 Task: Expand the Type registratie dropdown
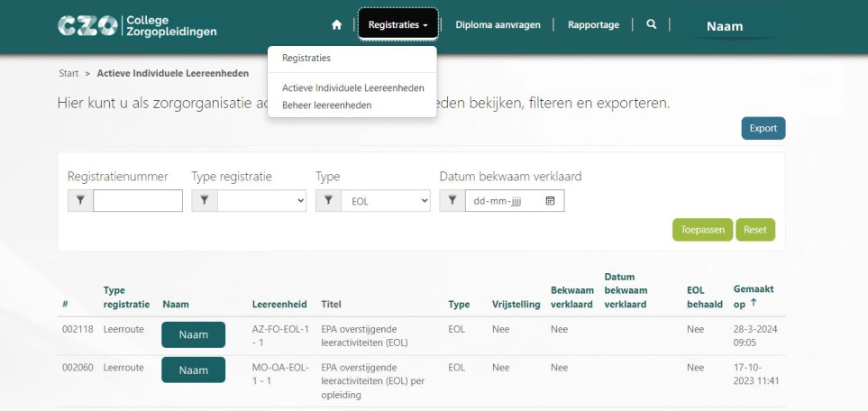click(x=261, y=201)
